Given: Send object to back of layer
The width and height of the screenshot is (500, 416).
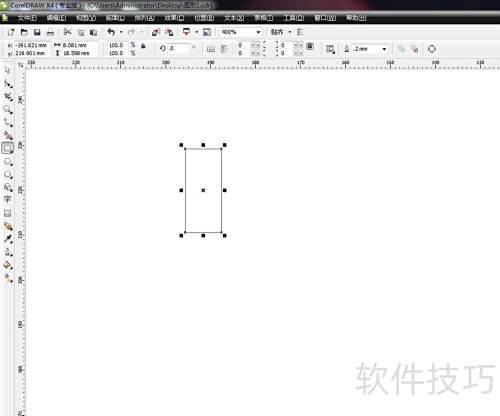Looking at the screenshot, I should (x=414, y=49).
